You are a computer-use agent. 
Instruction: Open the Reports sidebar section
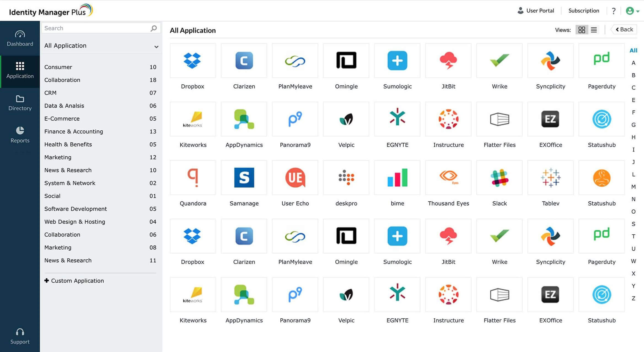point(20,135)
